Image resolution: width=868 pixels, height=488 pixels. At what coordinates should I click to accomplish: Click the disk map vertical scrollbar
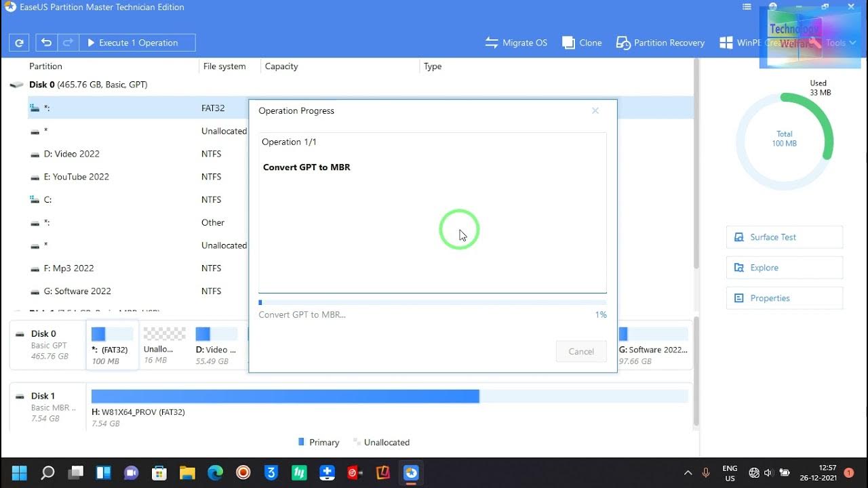click(696, 373)
